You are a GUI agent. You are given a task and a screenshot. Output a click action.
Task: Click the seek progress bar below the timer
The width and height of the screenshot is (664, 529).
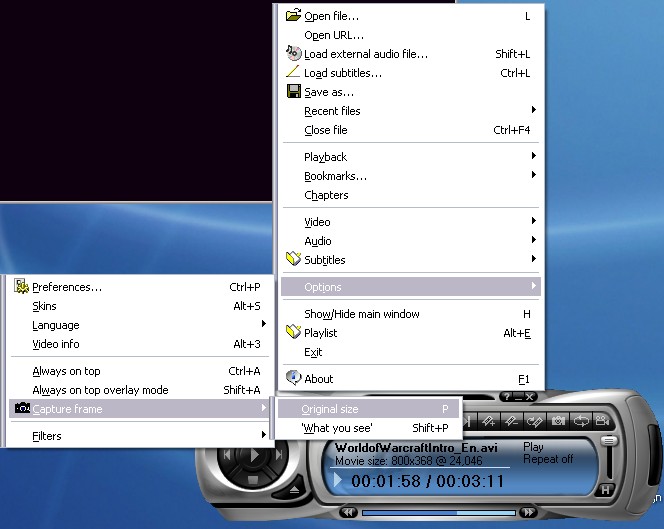(438, 513)
